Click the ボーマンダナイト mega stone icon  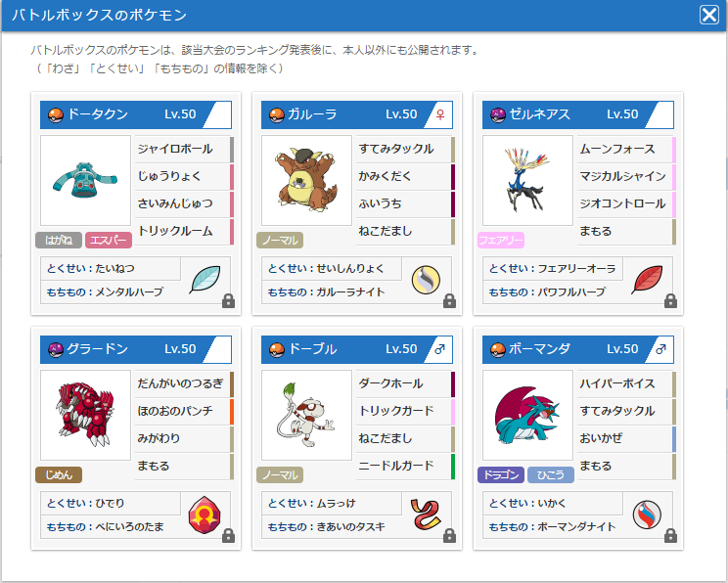pos(647,515)
